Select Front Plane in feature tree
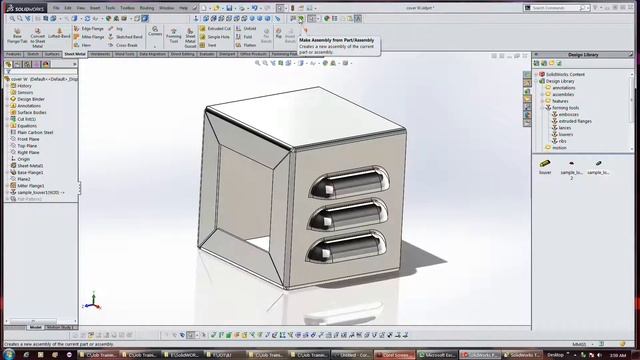The image size is (640, 360). tap(28, 139)
